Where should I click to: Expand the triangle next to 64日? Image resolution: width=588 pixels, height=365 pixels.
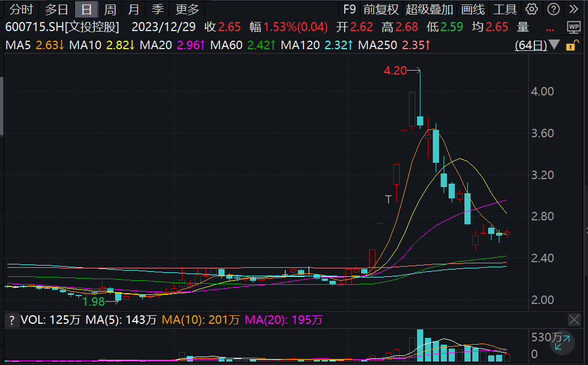[554, 45]
